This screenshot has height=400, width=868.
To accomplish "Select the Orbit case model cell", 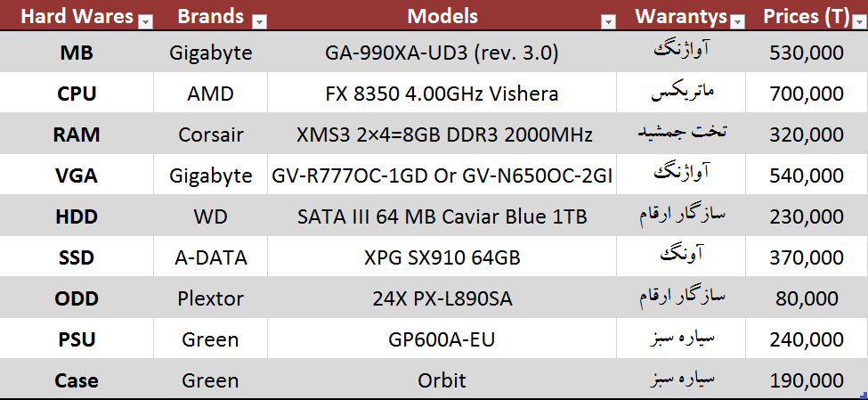I will tap(442, 380).
